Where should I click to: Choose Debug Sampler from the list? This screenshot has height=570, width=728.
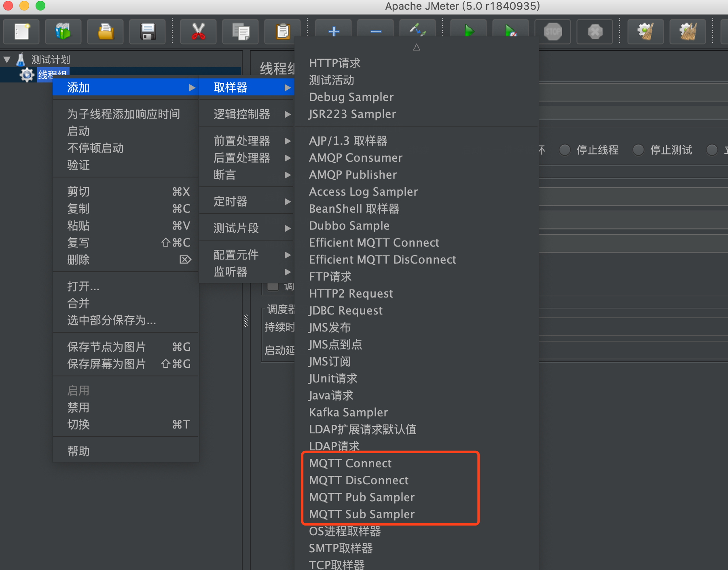[x=351, y=97]
